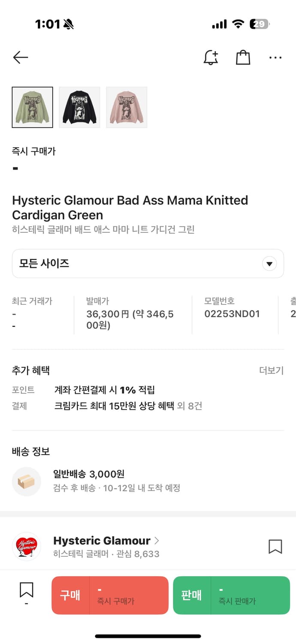The image size is (296, 644).
Task: Tap the delivery box icon
Action: pos(27,481)
